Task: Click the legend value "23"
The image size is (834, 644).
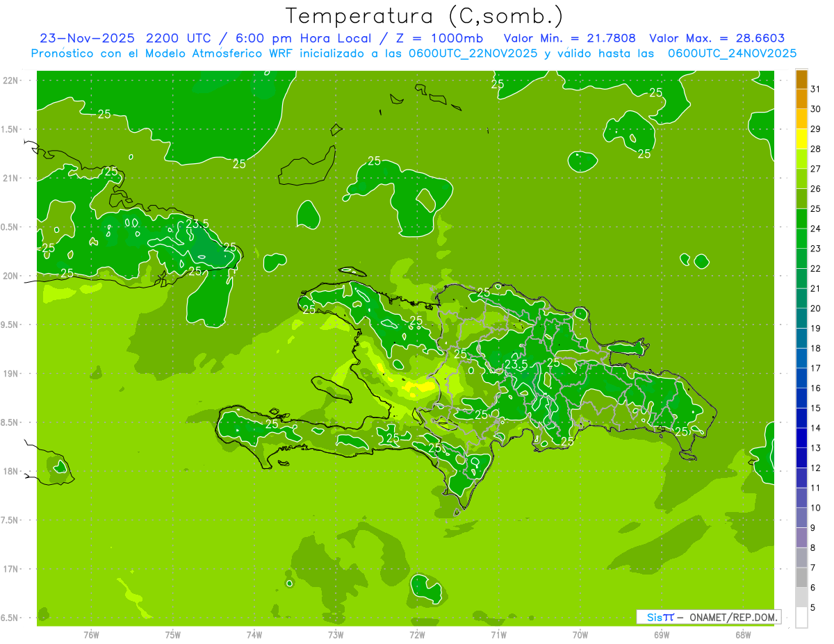Action: (816, 248)
